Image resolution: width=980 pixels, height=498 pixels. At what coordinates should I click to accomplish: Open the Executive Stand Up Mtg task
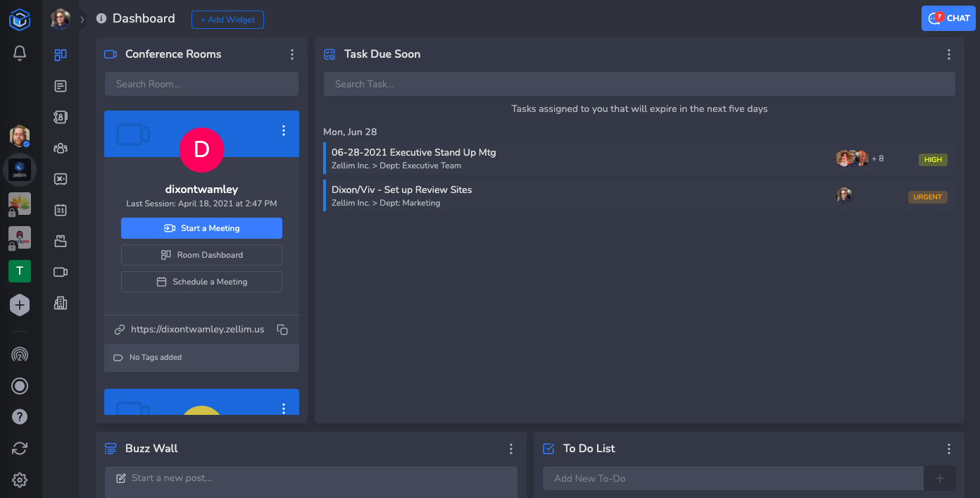click(414, 153)
